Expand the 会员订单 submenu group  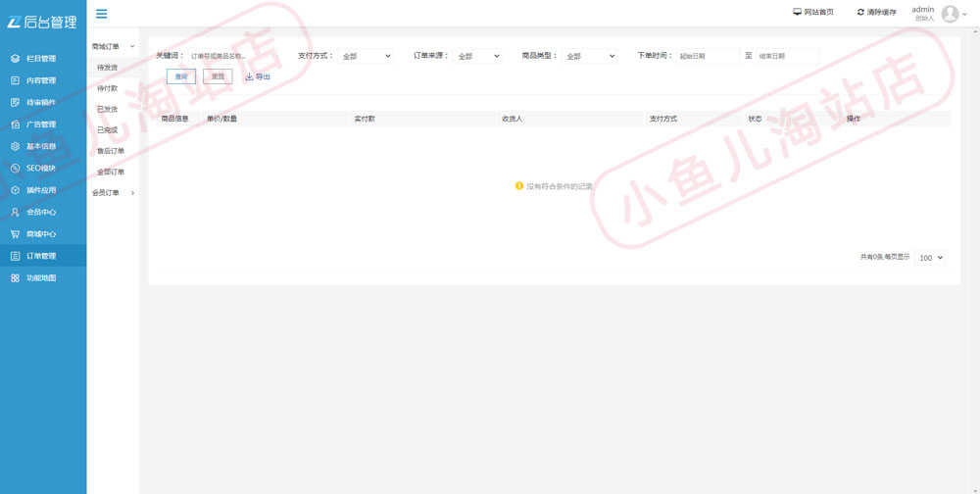tap(114, 192)
